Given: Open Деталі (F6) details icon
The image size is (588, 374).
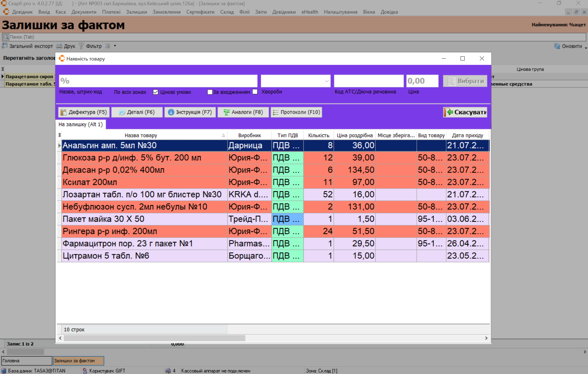Looking at the screenshot, I should pyautogui.click(x=122, y=112).
